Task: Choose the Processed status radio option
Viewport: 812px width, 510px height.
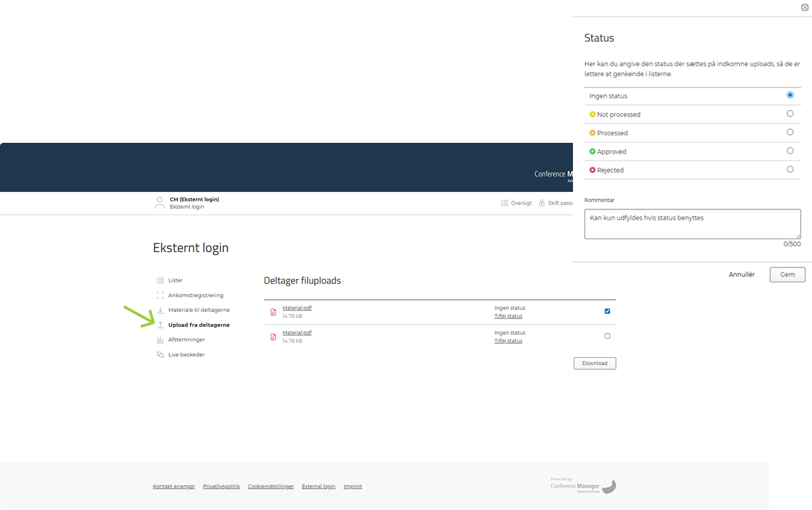Action: (790, 132)
